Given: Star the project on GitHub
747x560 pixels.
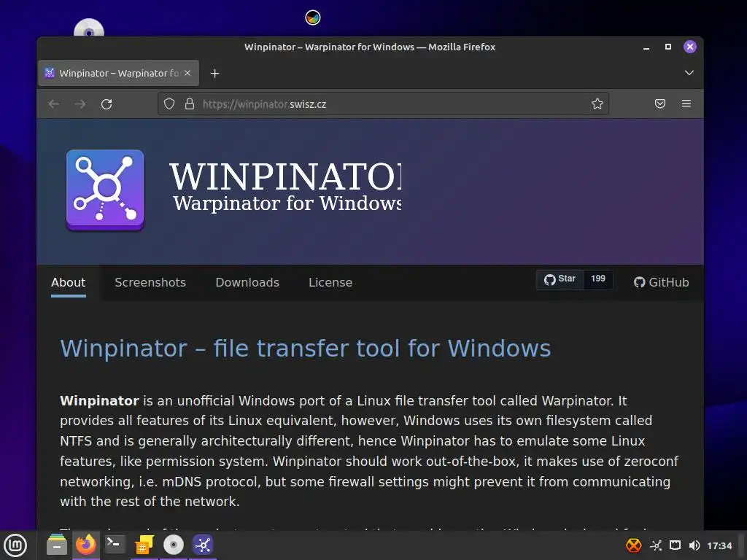Looking at the screenshot, I should pos(560,279).
